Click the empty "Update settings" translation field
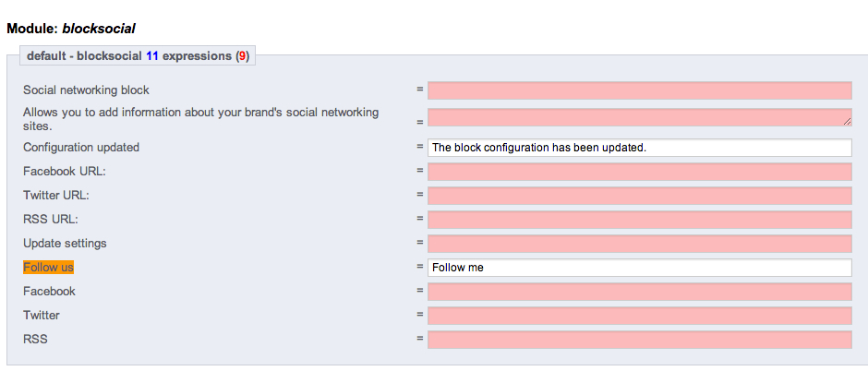The image size is (868, 371). [639, 244]
